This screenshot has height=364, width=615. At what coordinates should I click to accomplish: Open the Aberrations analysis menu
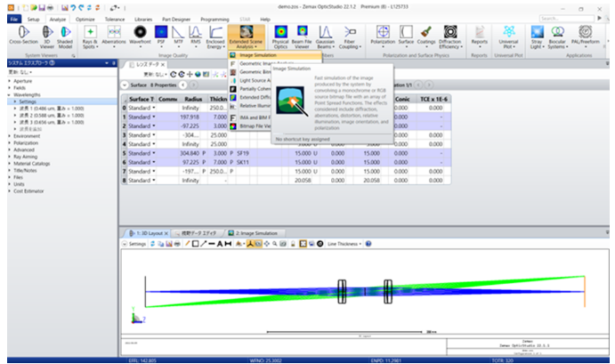pyautogui.click(x=114, y=36)
